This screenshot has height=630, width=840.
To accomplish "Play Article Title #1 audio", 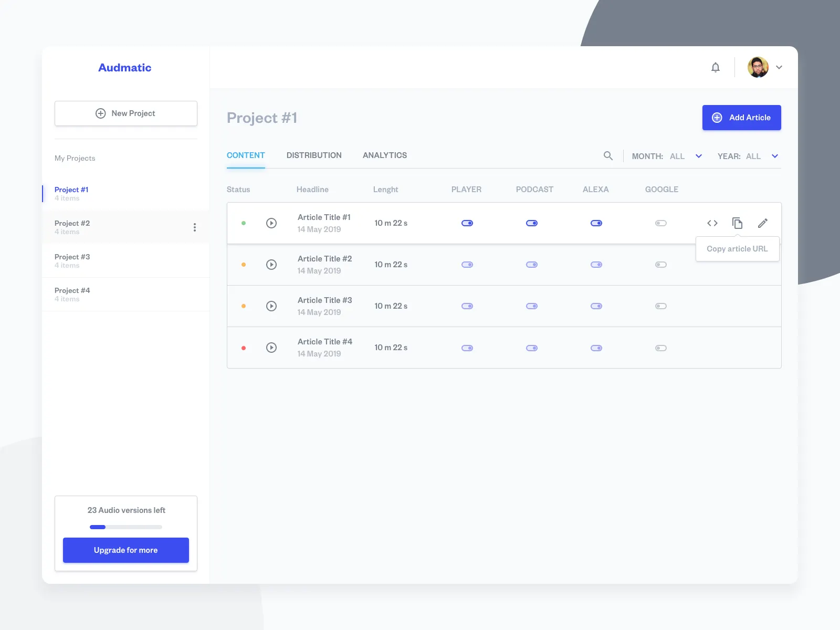I will click(271, 223).
